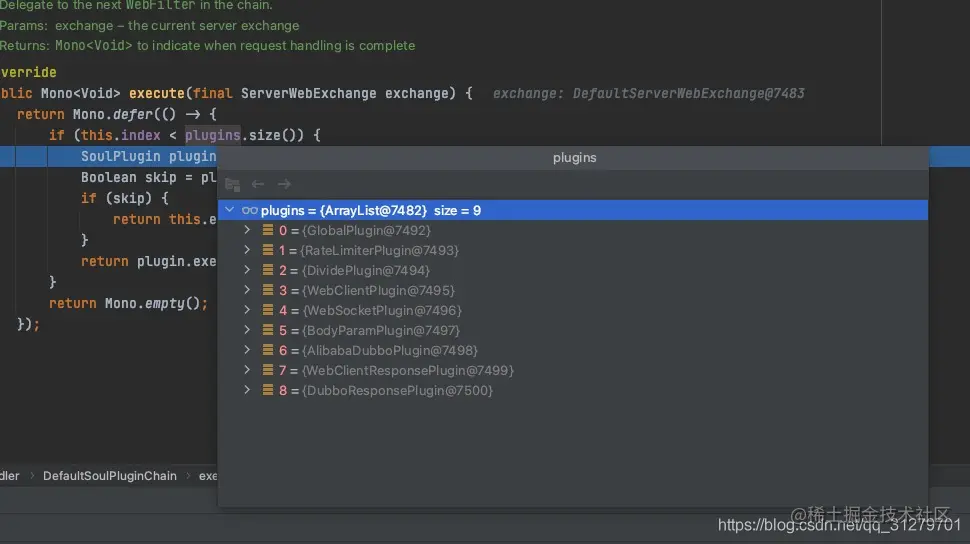Expand entry 2 DividePlugin@7494
The width and height of the screenshot is (970, 544).
click(247, 270)
